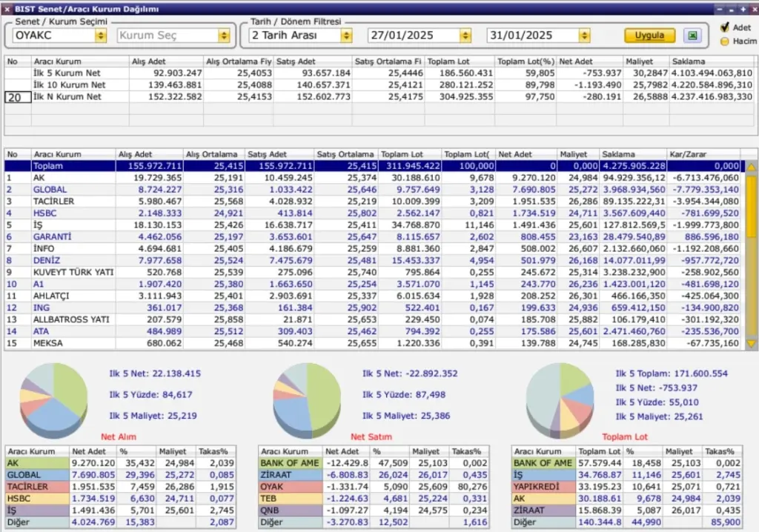This screenshot has width=759, height=532.
Task: Sort by Net Adet in the Net Satım table
Action: [x=347, y=451]
